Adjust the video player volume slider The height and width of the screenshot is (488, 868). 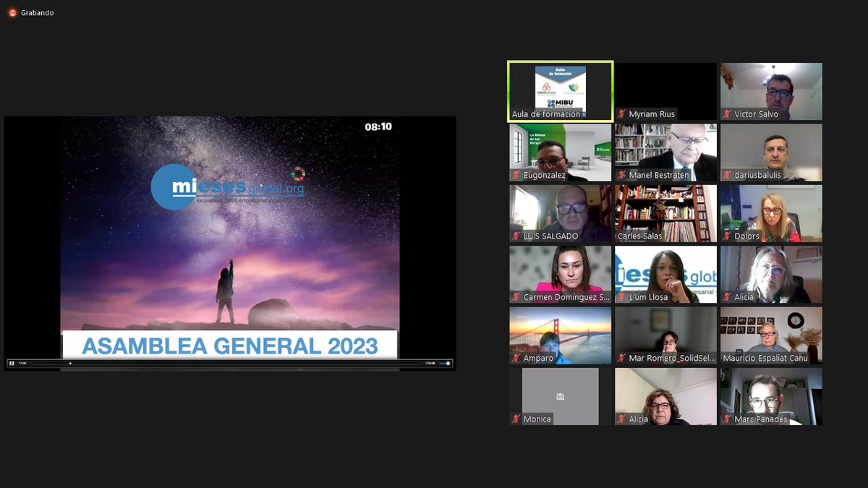[x=443, y=363]
